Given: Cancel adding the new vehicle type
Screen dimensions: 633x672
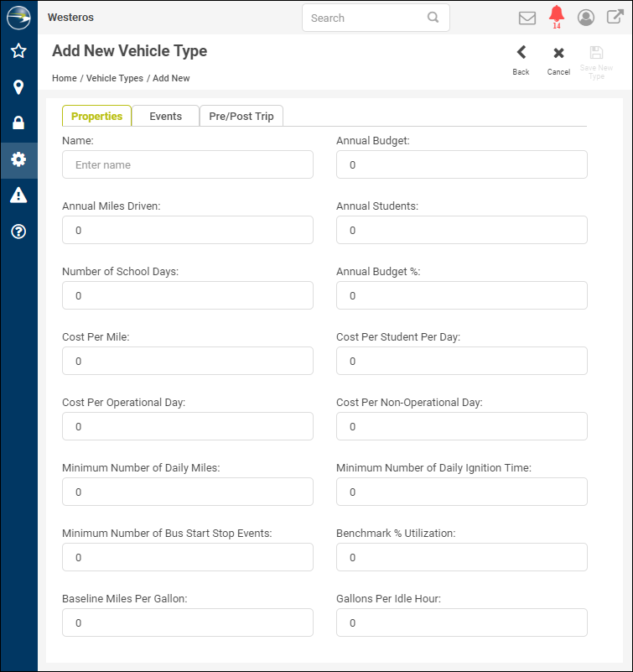Looking at the screenshot, I should coord(558,60).
